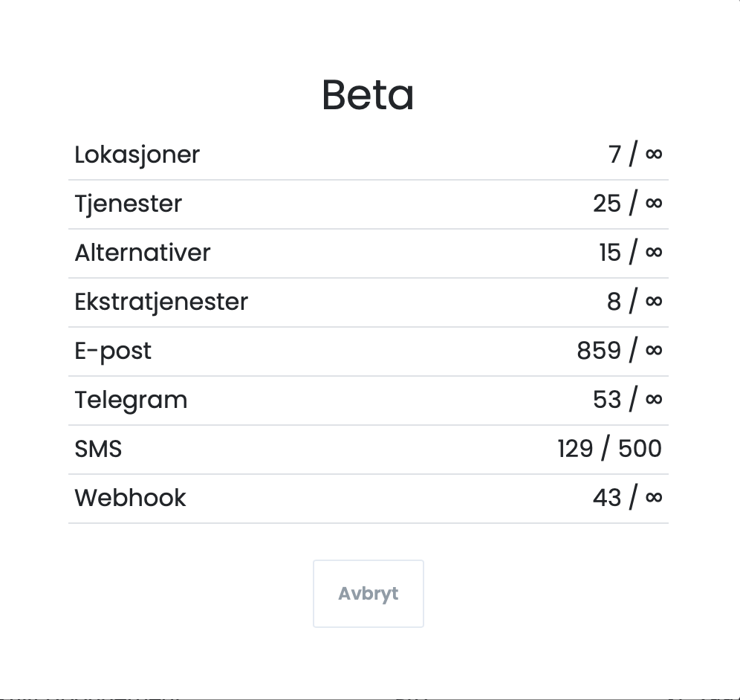Image resolution: width=740 pixels, height=700 pixels.
Task: Select the E-post row label
Action: coord(113,351)
